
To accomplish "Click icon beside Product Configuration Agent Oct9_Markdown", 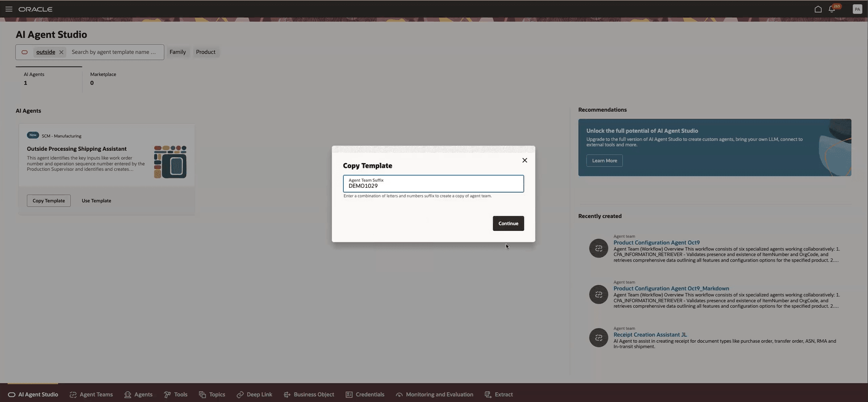I will click(599, 294).
